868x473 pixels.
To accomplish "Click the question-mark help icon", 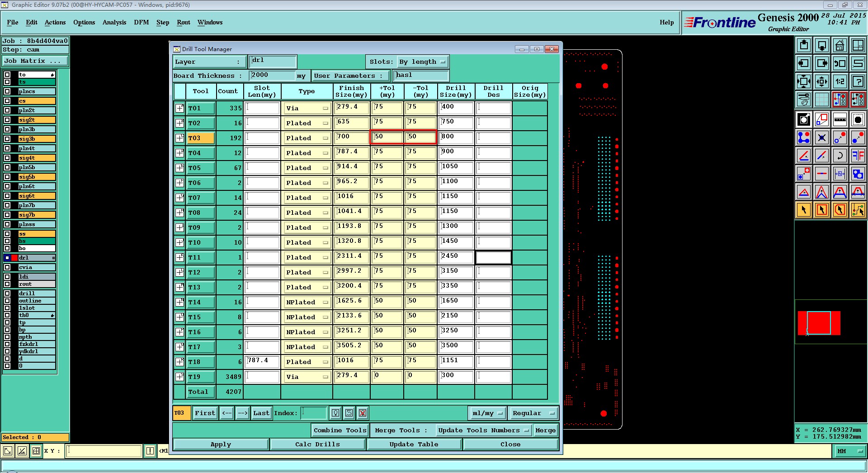I will tap(858, 81).
